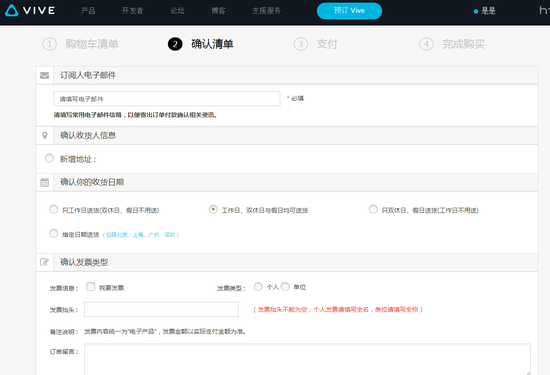Select 只工作日送货 delivery option
This screenshot has height=375, width=550.
click(x=53, y=209)
